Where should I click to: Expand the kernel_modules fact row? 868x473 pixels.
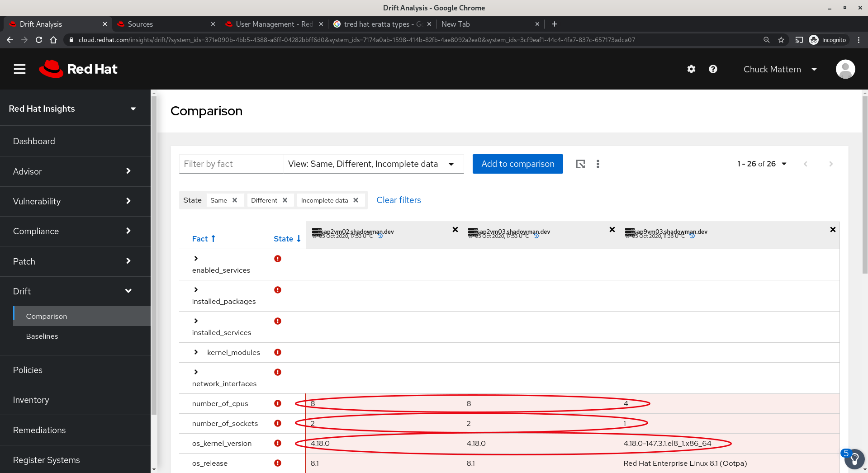(x=196, y=352)
